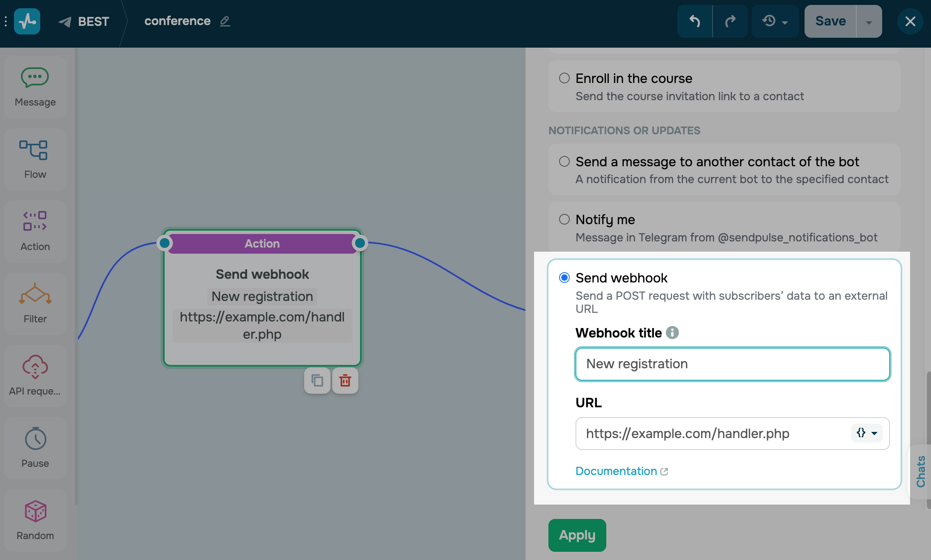Undo the last change

695,21
